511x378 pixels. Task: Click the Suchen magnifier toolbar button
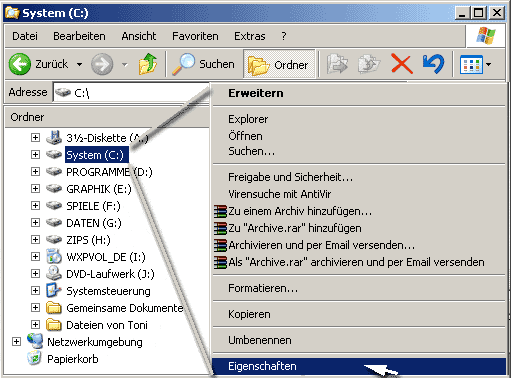point(203,64)
